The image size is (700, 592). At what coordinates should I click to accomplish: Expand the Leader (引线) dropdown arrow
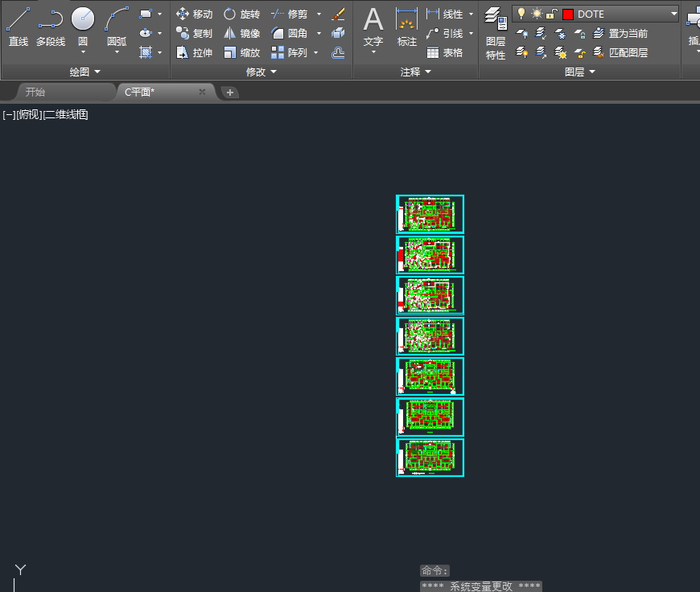pyautogui.click(x=471, y=33)
